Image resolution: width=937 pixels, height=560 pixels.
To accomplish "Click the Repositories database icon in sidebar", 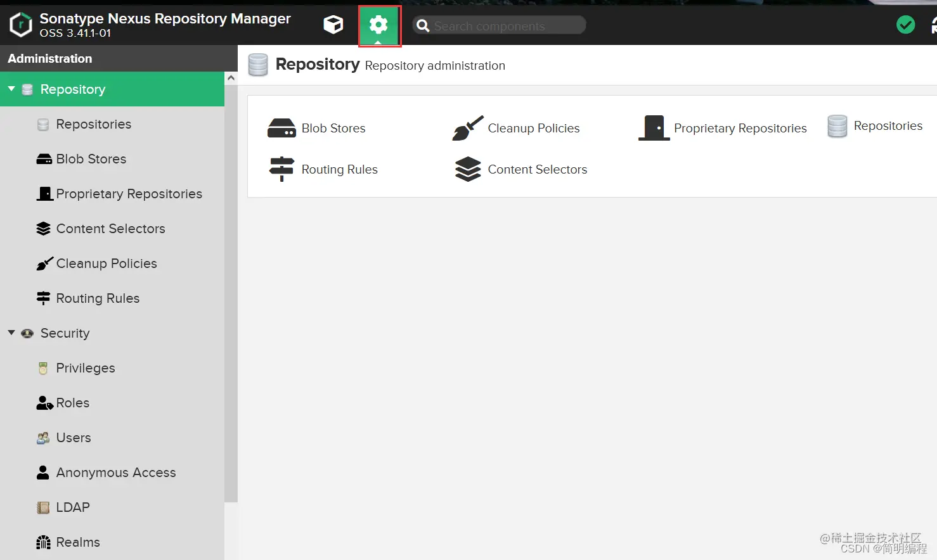I will [x=43, y=125].
